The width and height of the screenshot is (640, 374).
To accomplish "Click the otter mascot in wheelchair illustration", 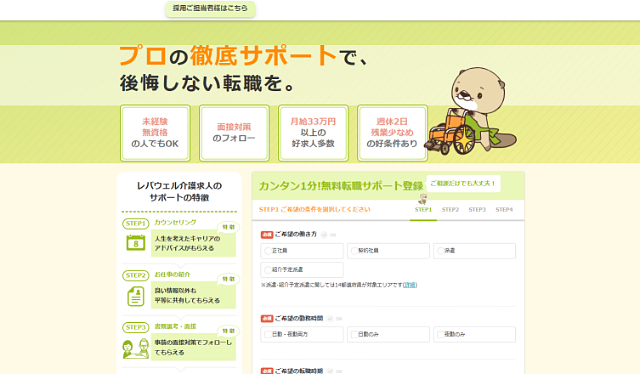I will click(x=470, y=112).
